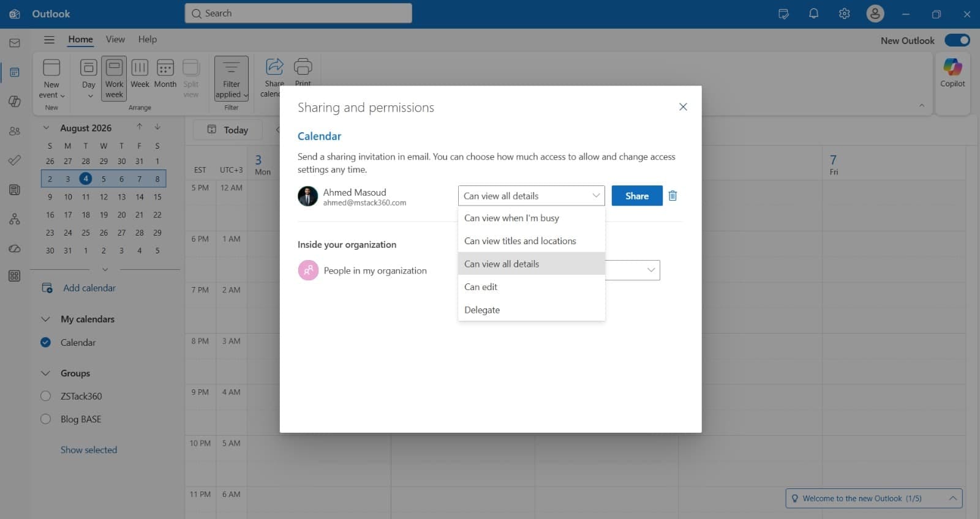Open the account profile avatar

tap(875, 13)
